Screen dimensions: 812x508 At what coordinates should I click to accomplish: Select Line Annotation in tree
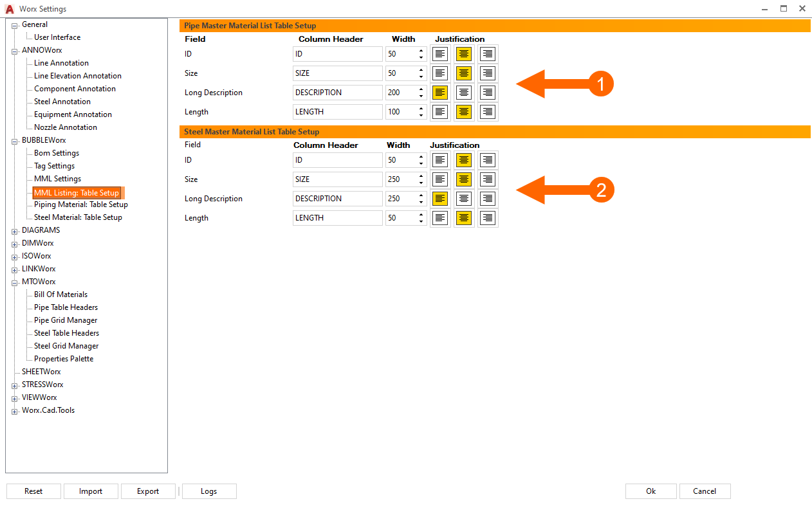pos(61,63)
